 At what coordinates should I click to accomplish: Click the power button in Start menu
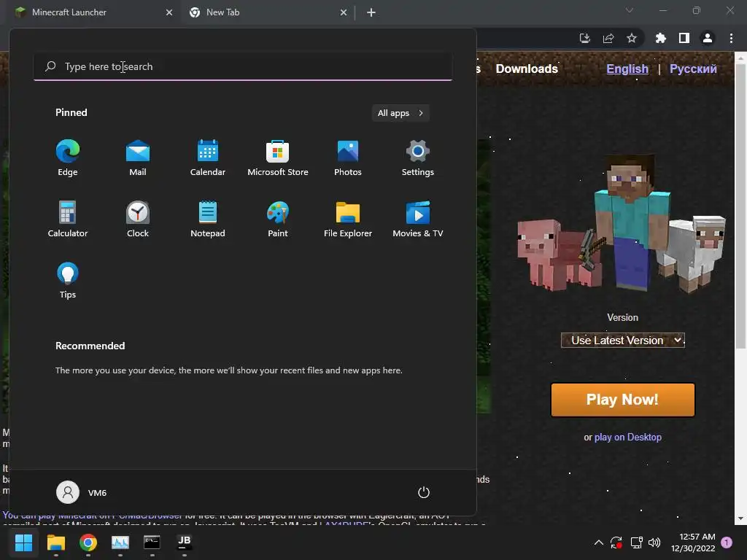coord(424,492)
